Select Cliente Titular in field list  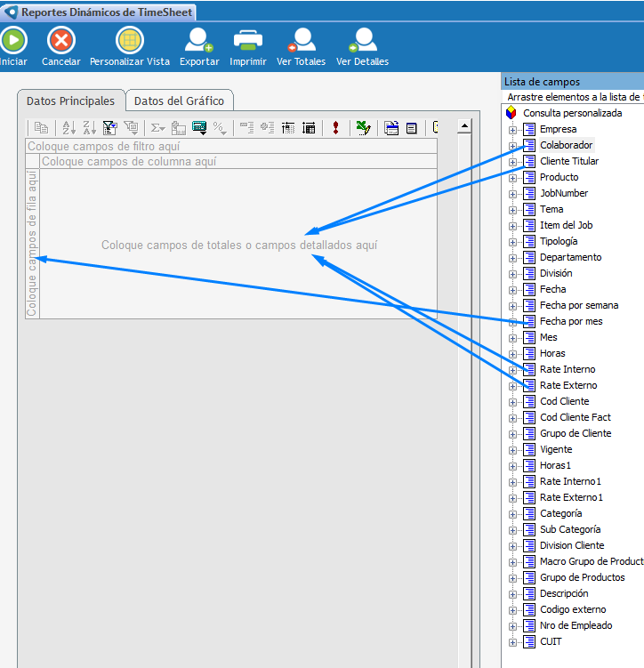coord(568,161)
